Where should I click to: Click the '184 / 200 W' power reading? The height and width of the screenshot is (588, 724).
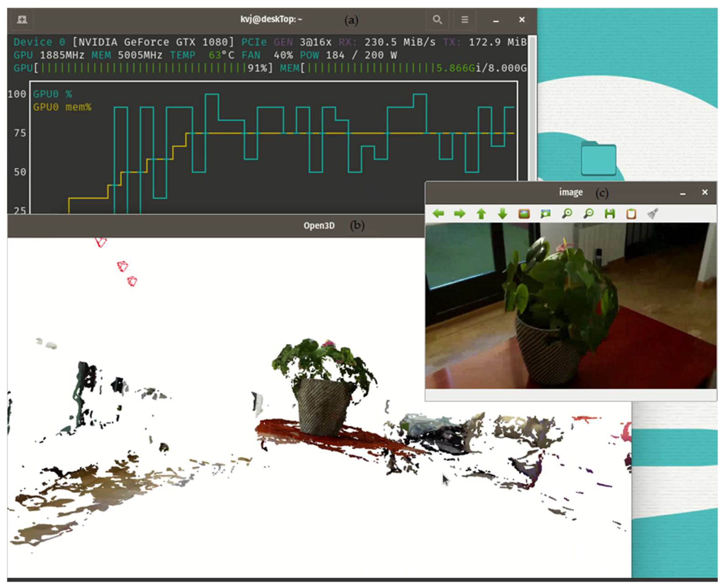coord(361,55)
